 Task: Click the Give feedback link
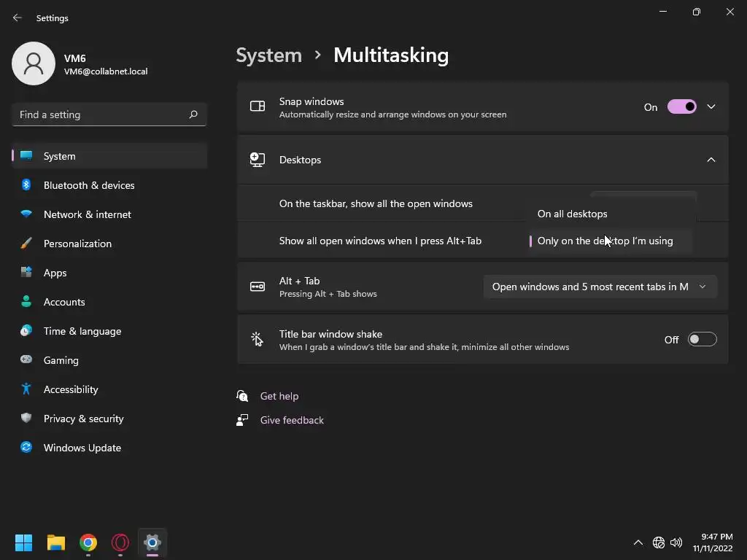[x=292, y=420]
